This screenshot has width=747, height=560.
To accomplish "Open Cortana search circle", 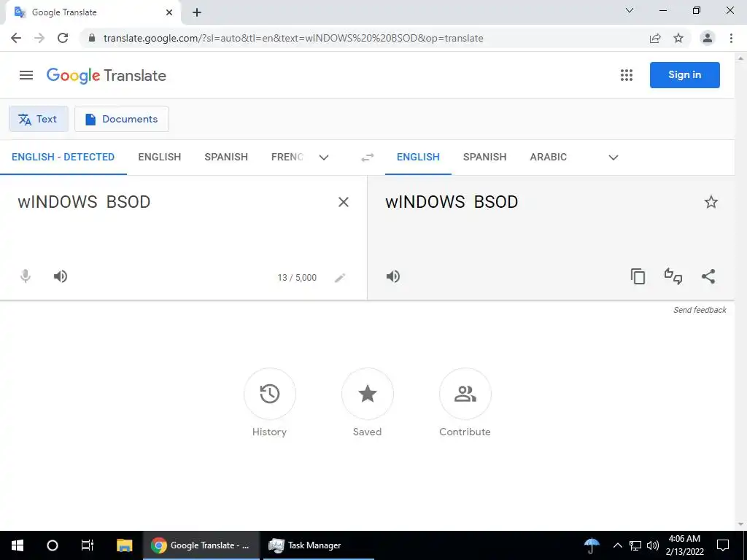I will pos(53,545).
